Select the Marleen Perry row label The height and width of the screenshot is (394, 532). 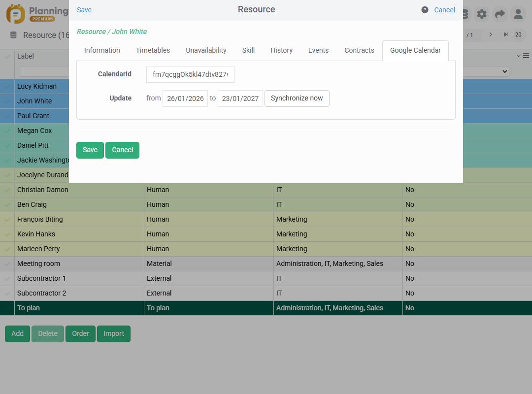38,249
